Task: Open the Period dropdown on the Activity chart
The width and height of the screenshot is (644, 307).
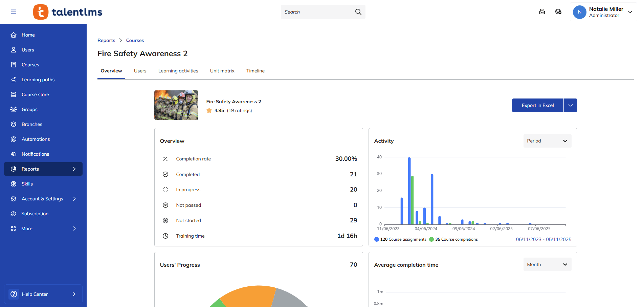Action: pos(547,141)
